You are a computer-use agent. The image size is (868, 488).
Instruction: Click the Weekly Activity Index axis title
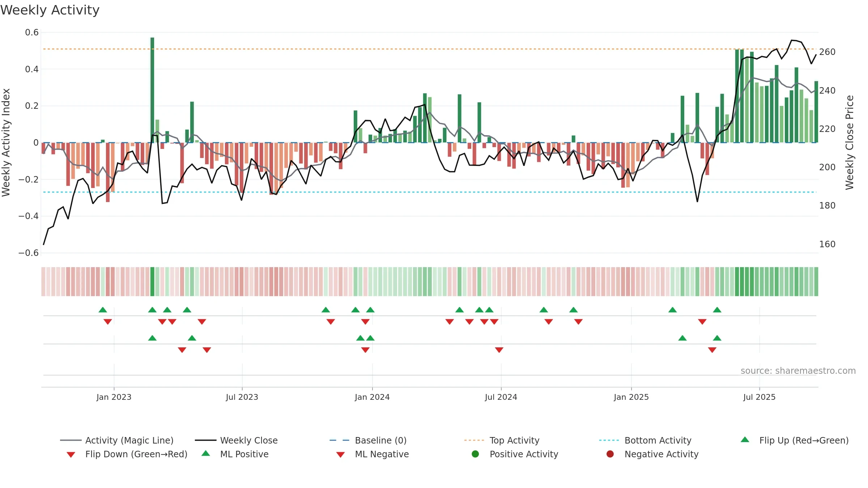point(6,142)
